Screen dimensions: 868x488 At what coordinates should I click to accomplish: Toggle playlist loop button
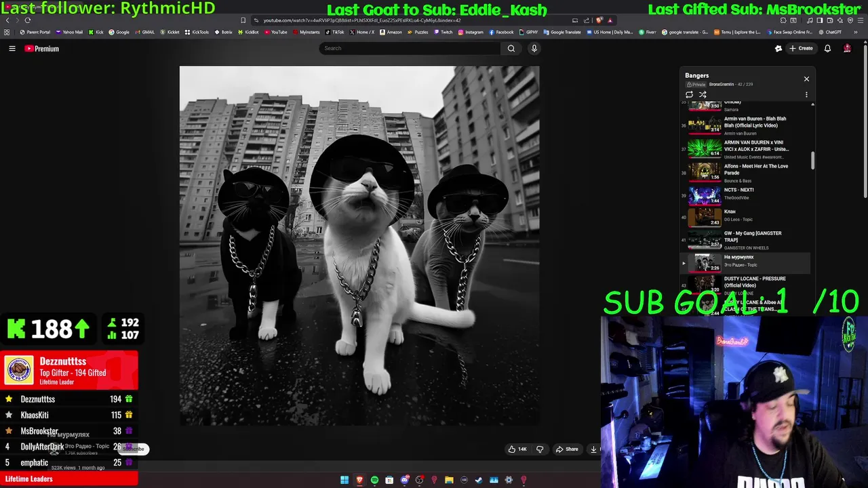(690, 95)
